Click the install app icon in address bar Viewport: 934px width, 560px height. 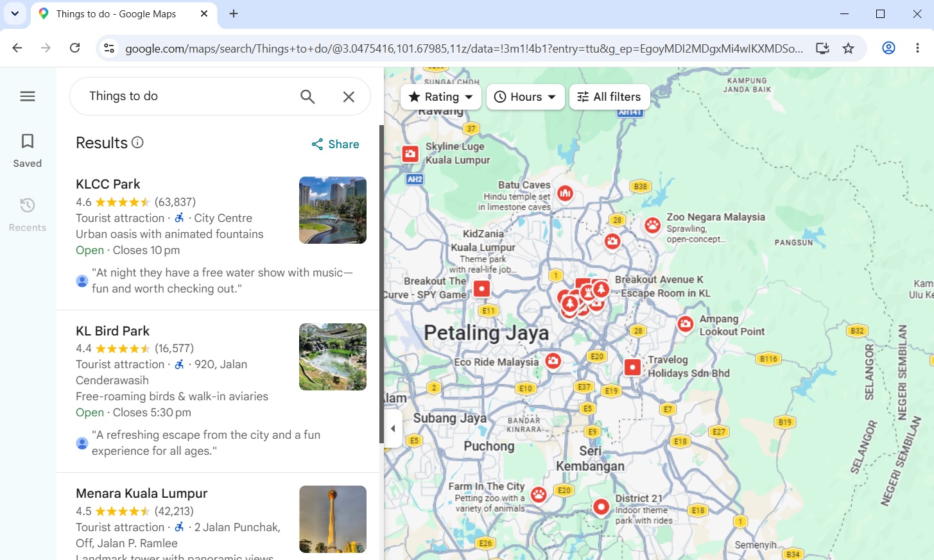coord(822,48)
